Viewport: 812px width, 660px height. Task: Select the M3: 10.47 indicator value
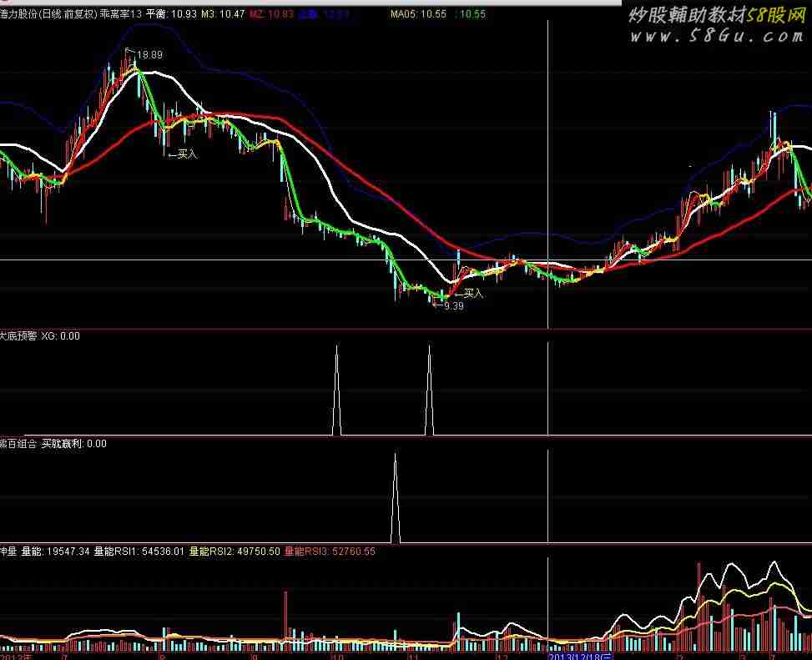click(x=223, y=14)
